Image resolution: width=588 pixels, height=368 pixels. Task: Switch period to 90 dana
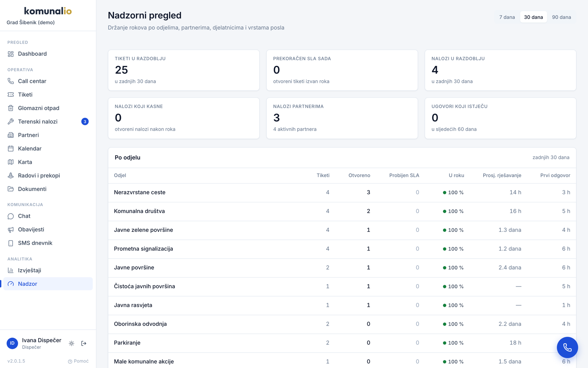click(x=561, y=17)
